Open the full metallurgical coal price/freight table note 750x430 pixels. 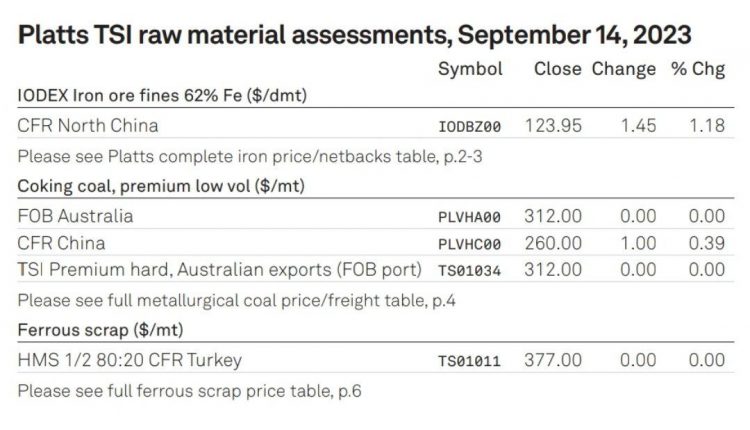pos(236,300)
